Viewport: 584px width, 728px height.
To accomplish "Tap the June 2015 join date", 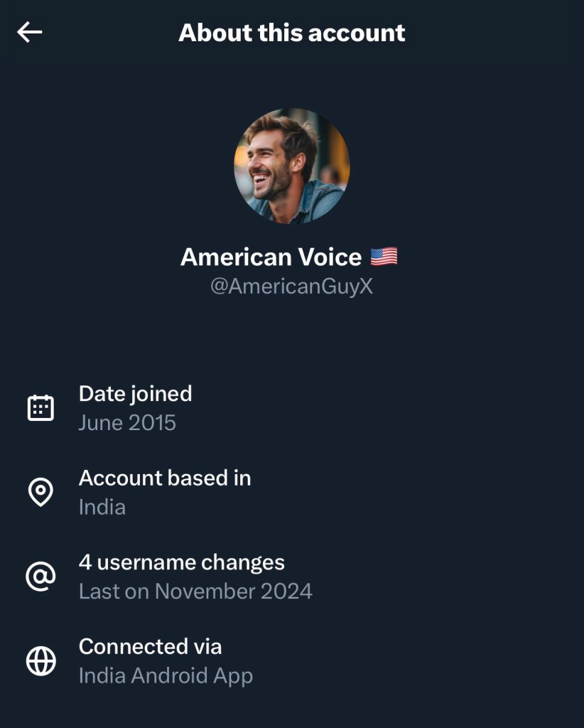I will tap(127, 423).
